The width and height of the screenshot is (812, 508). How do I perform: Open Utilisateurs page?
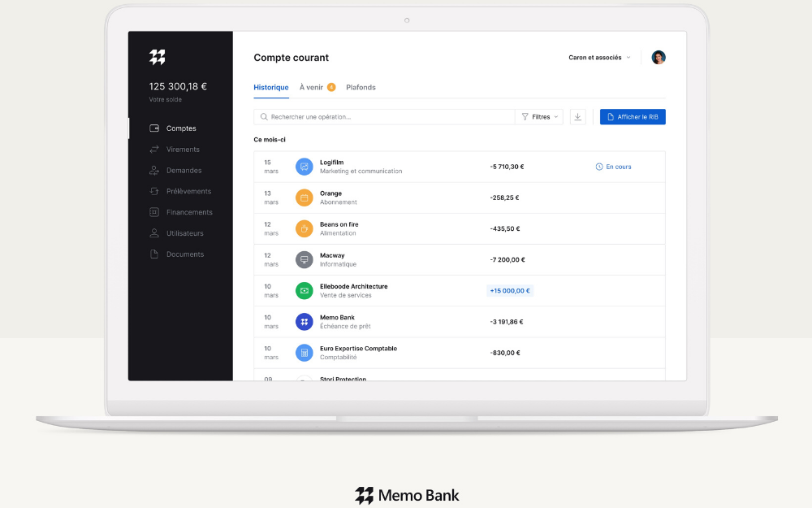184,233
